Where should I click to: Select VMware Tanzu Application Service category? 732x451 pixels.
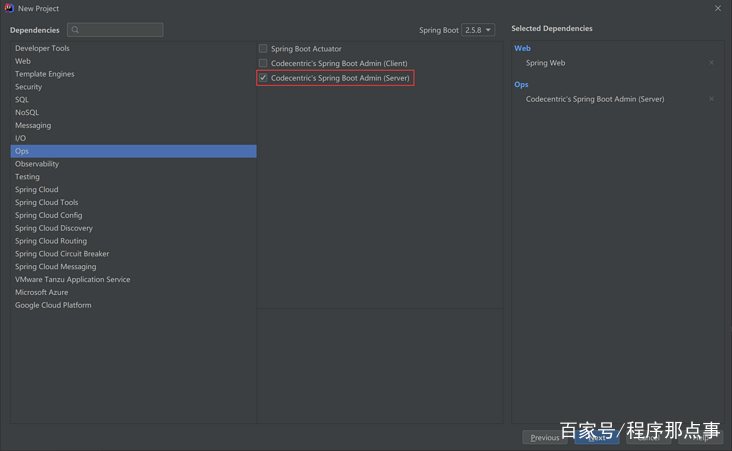click(134, 279)
